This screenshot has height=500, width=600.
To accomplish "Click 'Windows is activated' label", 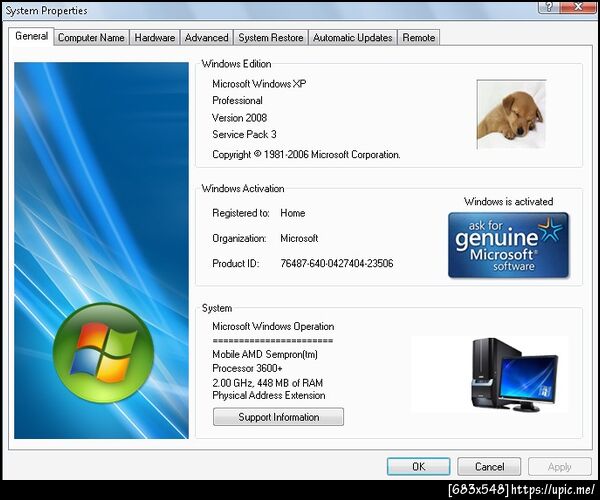I will point(508,201).
